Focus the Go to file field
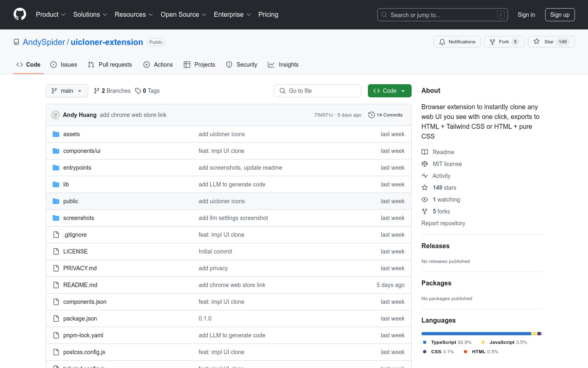 coord(318,91)
